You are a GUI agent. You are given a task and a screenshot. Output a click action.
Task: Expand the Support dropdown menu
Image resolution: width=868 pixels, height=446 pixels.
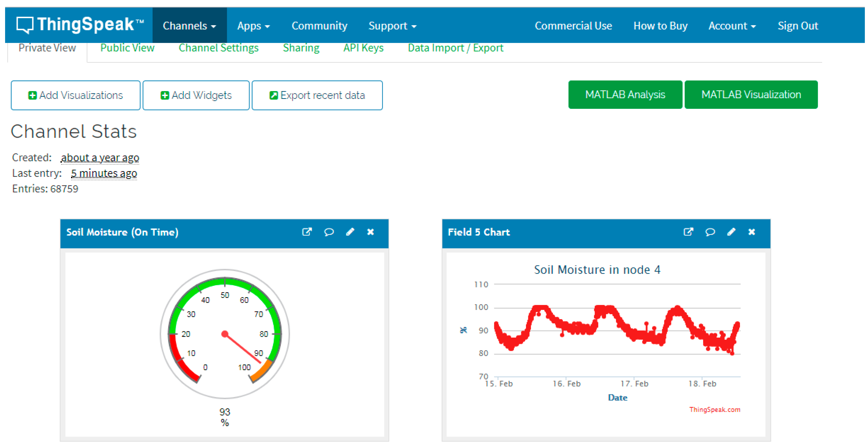click(392, 26)
